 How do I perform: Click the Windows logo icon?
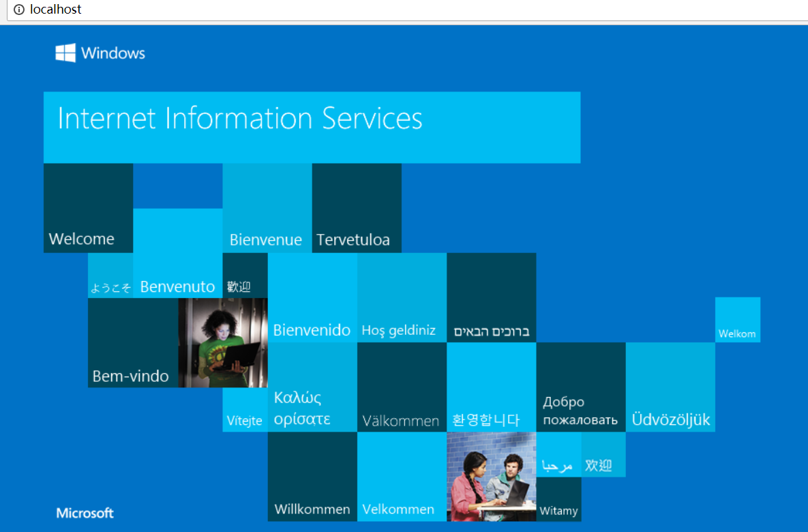65,53
